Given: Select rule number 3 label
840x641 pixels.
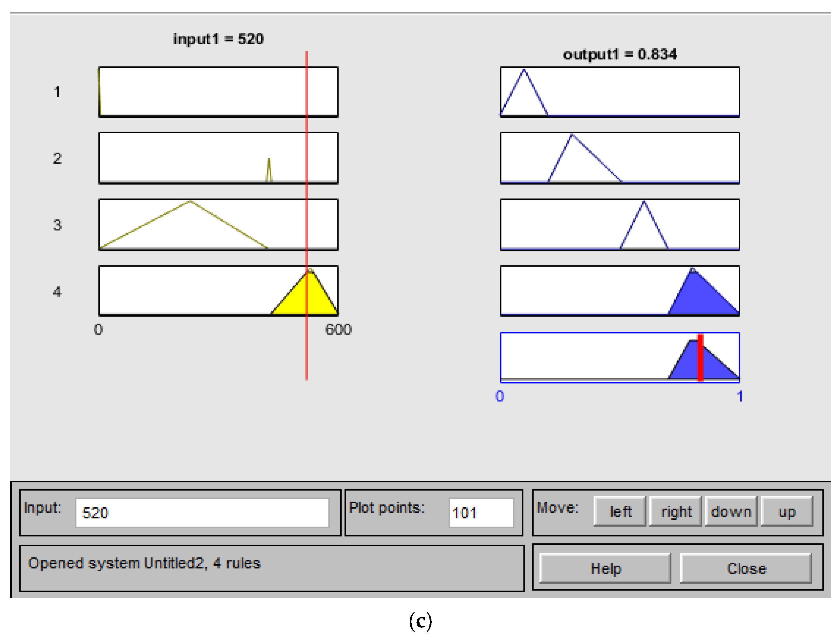Looking at the screenshot, I should (57, 225).
